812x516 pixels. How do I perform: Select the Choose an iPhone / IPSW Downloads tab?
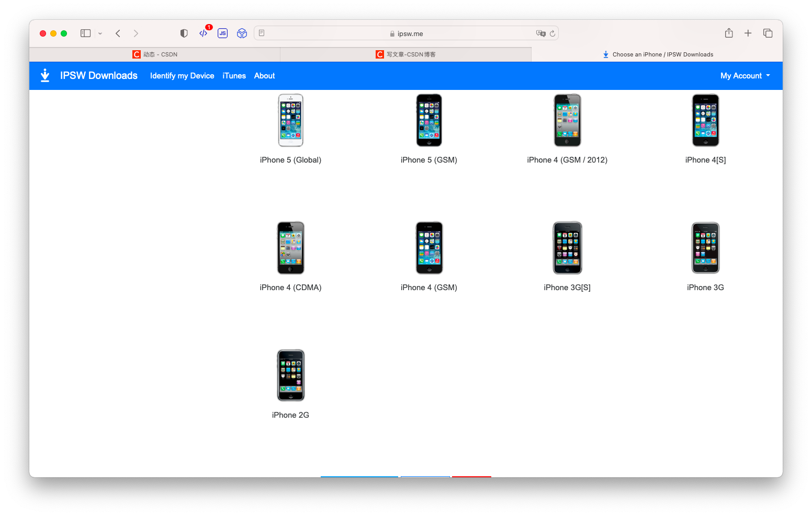pos(658,54)
